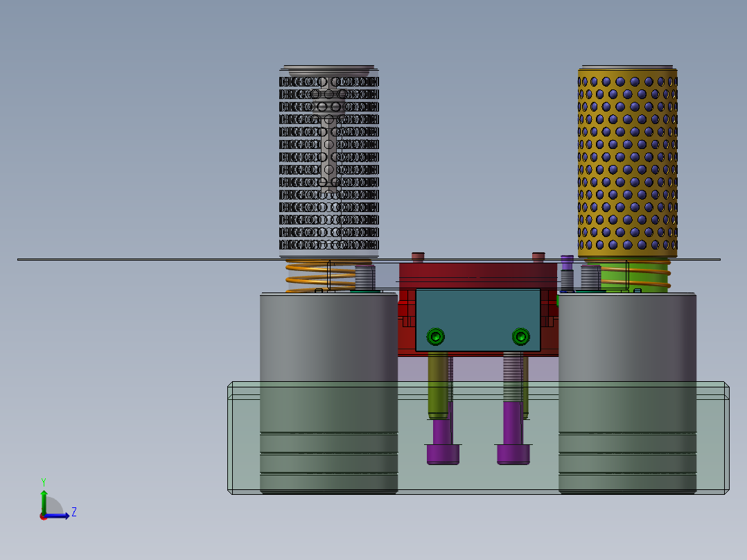Select the left purple cap bolt head
Image resolution: width=747 pixels, height=560 pixels.
(443, 454)
